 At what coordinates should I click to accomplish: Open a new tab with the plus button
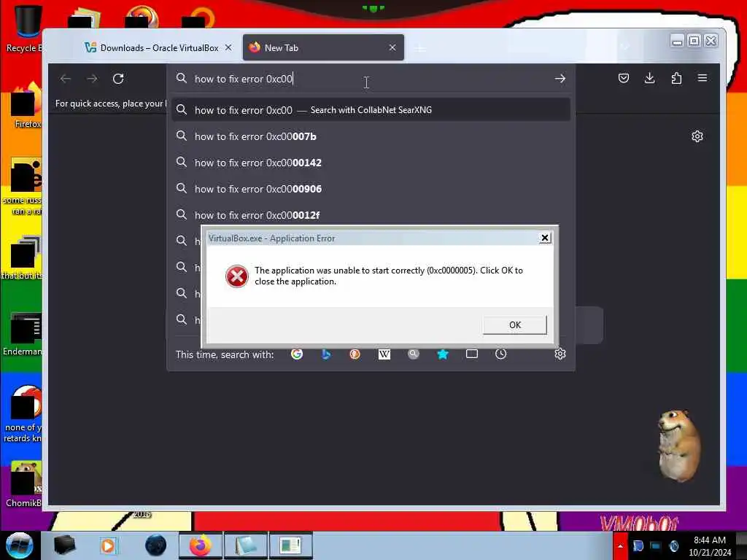(x=419, y=48)
